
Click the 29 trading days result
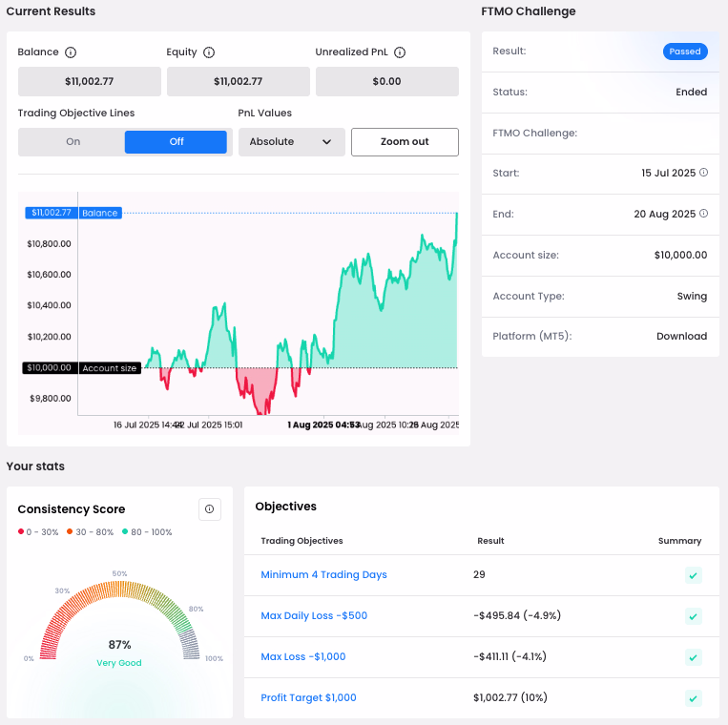click(x=479, y=574)
